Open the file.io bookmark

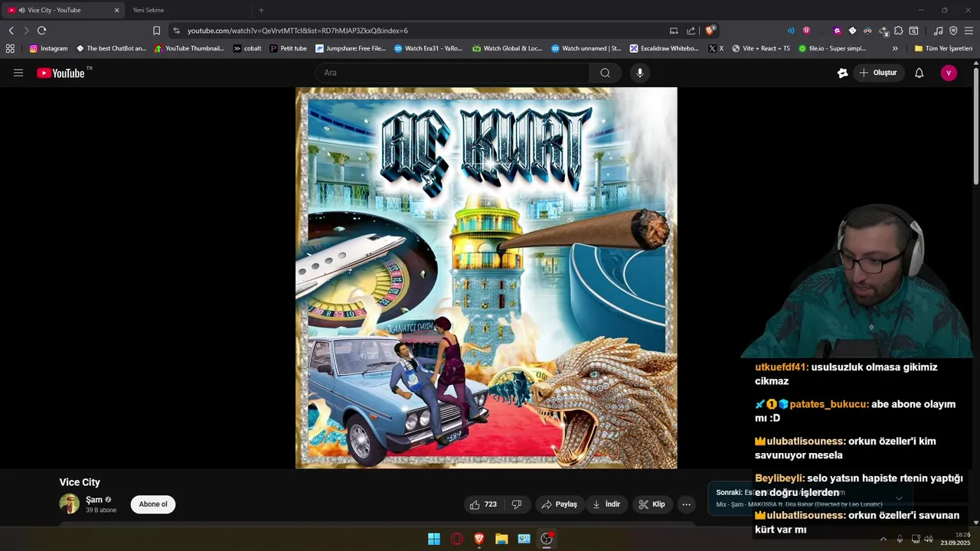[832, 48]
